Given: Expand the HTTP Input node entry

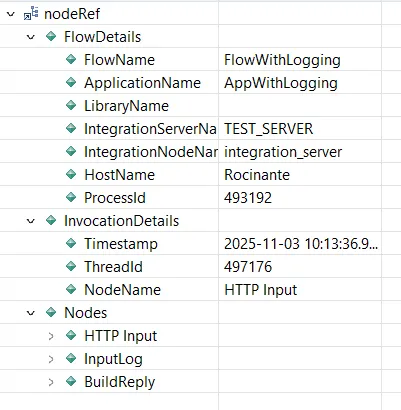Looking at the screenshot, I should coord(51,336).
